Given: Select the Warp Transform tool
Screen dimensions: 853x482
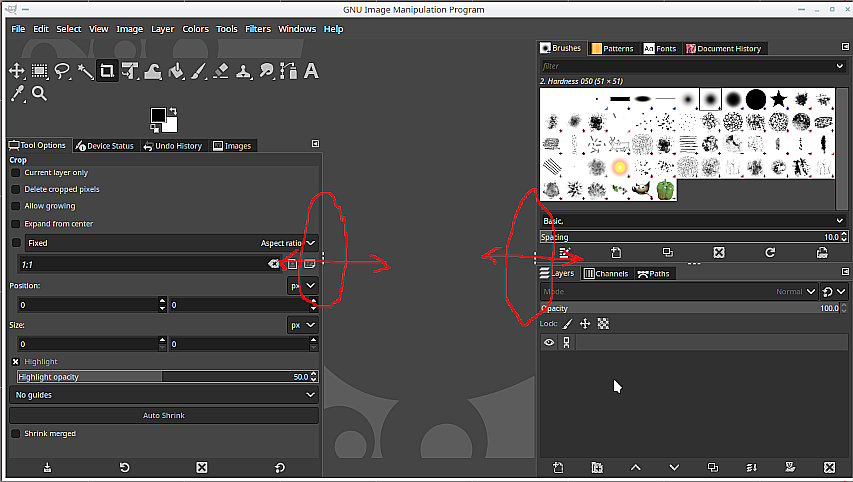Looking at the screenshot, I should point(153,71).
